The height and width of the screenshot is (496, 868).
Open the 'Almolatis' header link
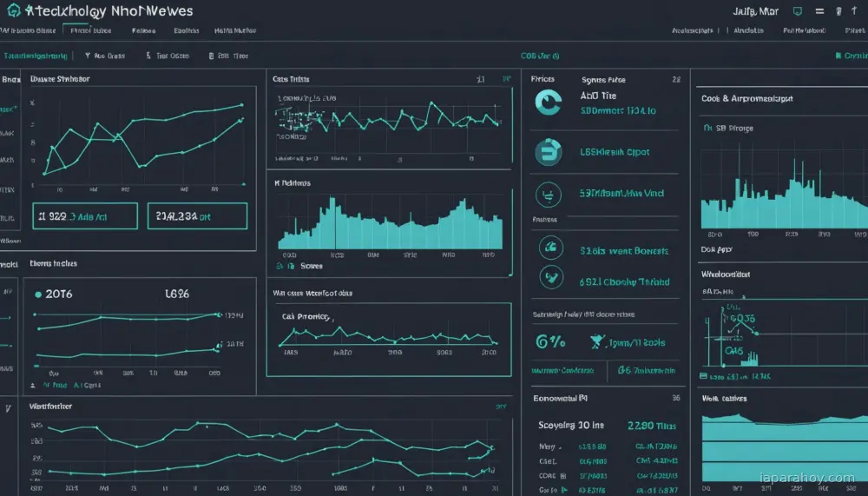(748, 30)
